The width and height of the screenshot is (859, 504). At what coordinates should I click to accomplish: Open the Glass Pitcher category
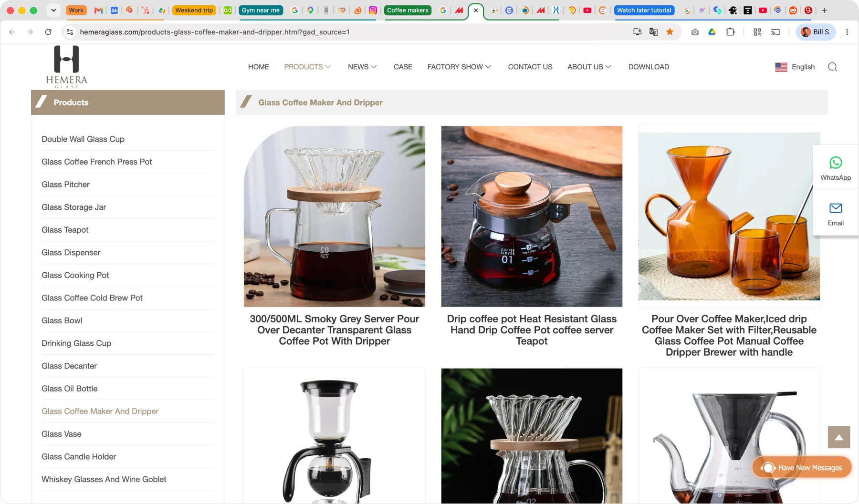tap(65, 185)
